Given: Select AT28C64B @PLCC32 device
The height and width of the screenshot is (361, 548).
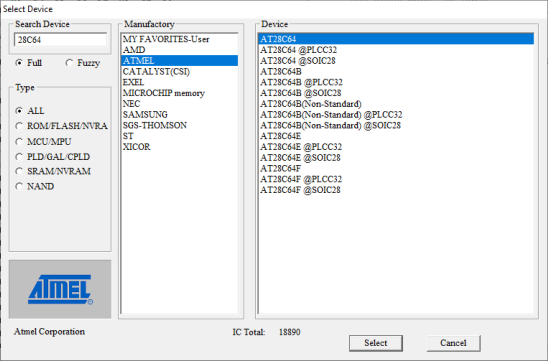Looking at the screenshot, I should [396, 82].
